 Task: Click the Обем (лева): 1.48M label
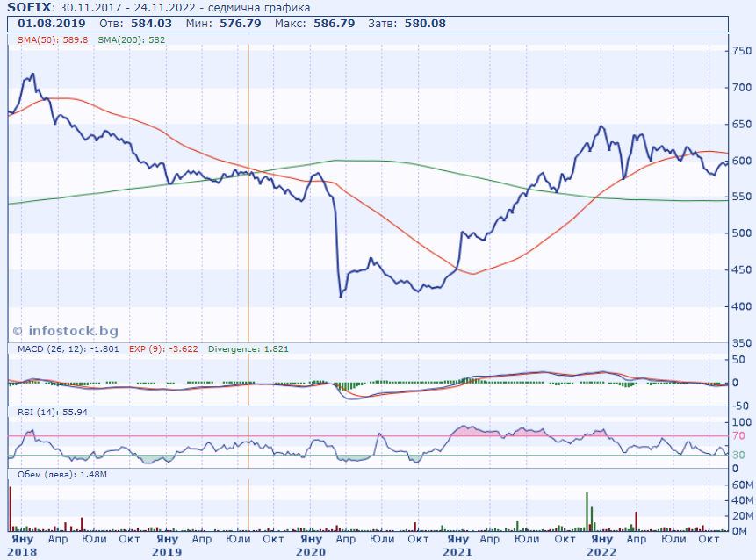tap(62, 475)
